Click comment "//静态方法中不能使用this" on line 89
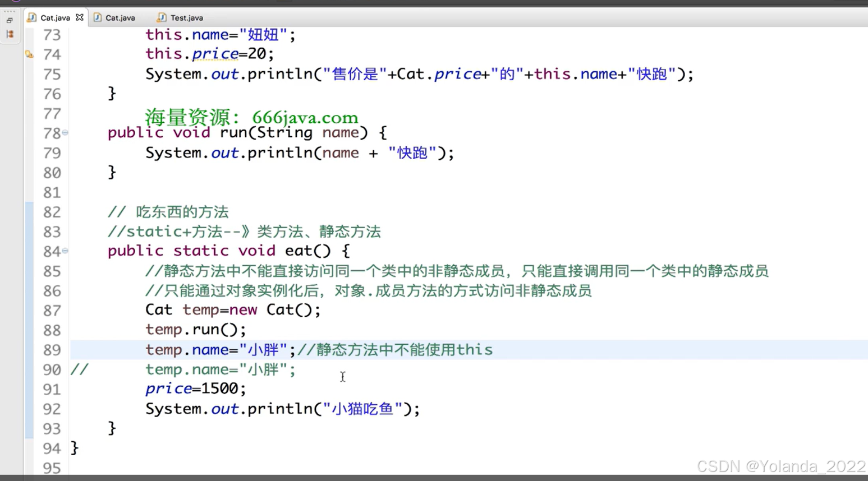Screen dimensions: 868x481 click(395, 350)
